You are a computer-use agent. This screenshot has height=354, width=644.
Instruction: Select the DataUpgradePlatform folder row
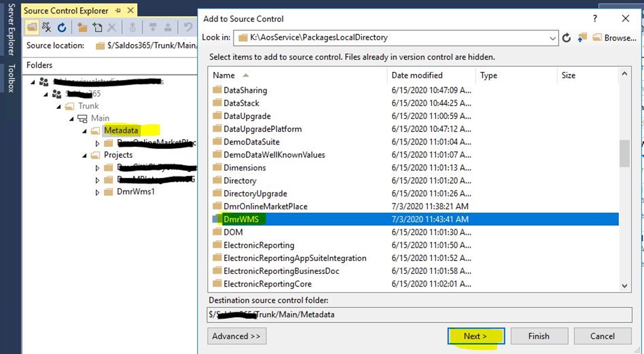pos(414,129)
